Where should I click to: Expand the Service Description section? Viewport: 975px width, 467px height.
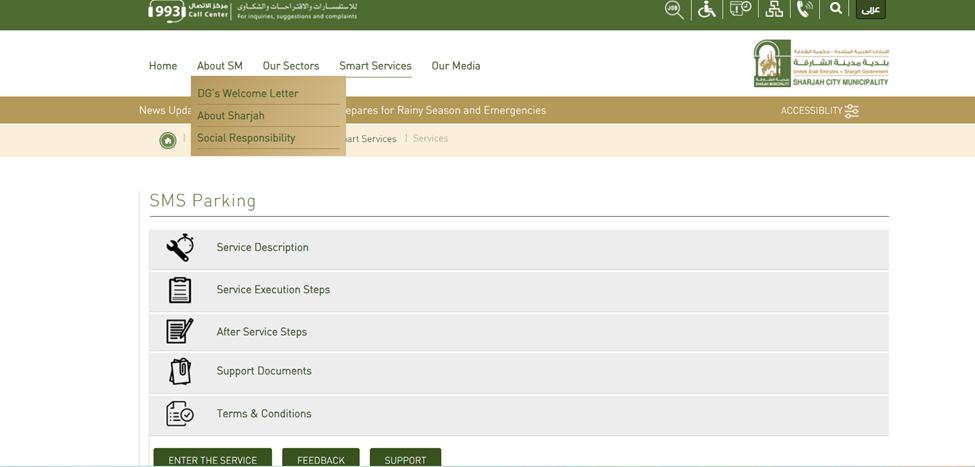(x=519, y=248)
